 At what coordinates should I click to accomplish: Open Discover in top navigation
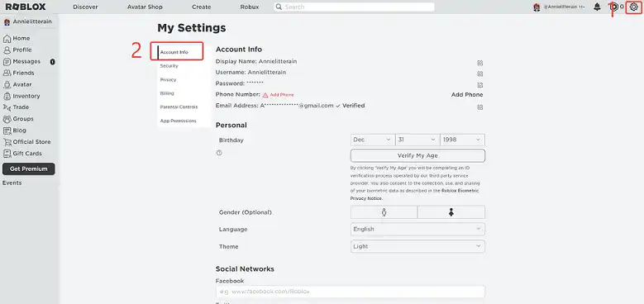[x=85, y=7]
